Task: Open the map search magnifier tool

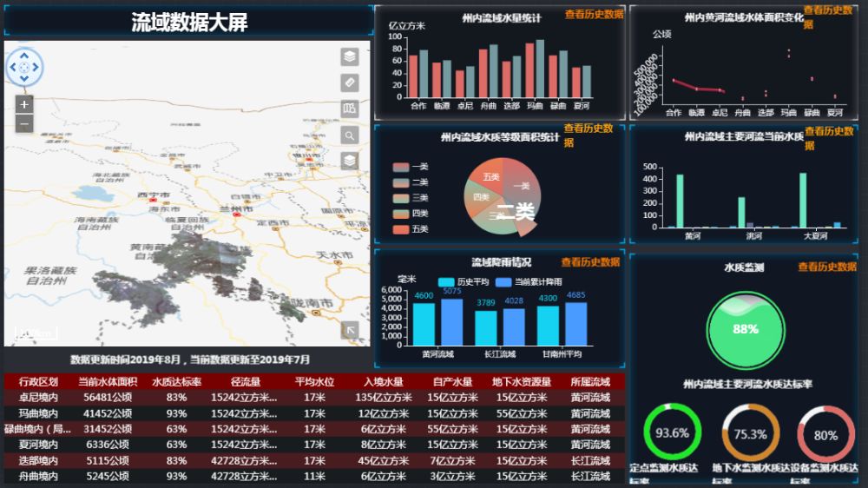Action: pos(349,135)
